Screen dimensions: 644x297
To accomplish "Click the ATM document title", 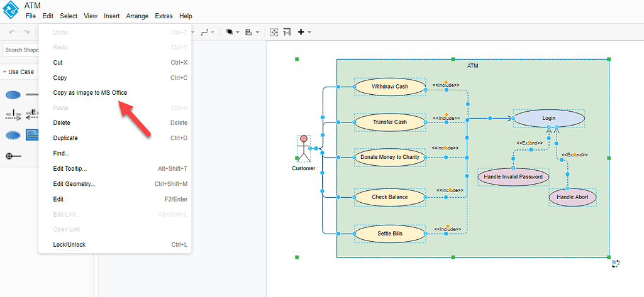I will (x=33, y=5).
